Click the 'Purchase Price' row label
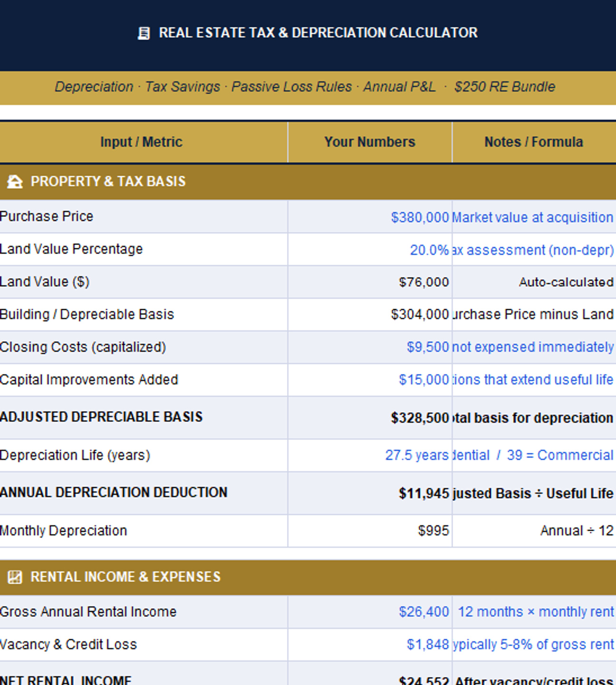616x685 pixels. (x=47, y=216)
